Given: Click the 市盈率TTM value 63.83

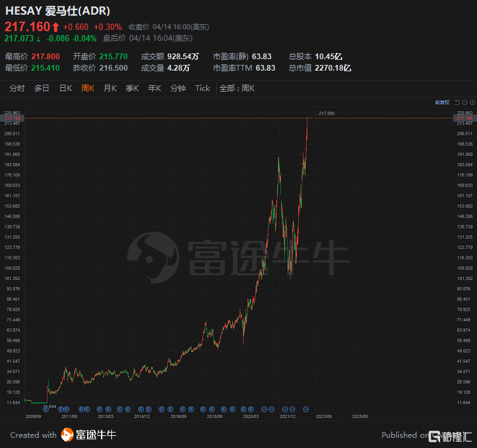Looking at the screenshot, I should (265, 68).
